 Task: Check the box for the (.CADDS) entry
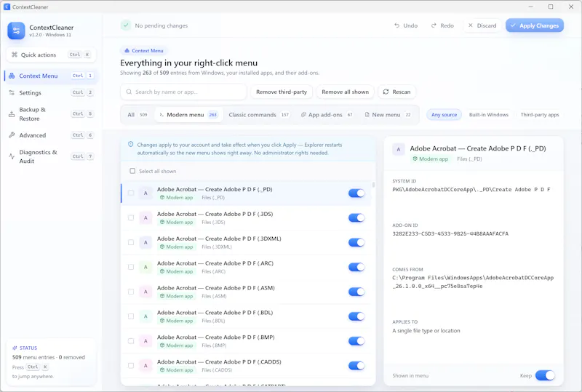(131, 366)
